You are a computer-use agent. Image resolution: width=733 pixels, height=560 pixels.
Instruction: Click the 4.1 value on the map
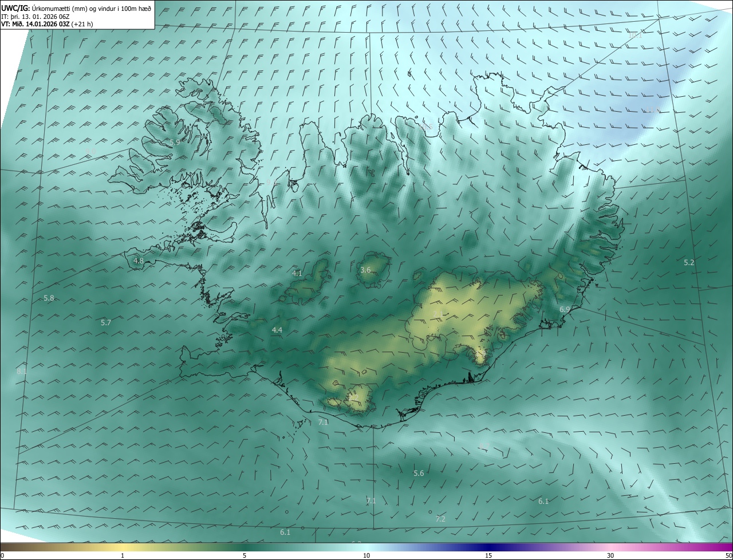(297, 273)
